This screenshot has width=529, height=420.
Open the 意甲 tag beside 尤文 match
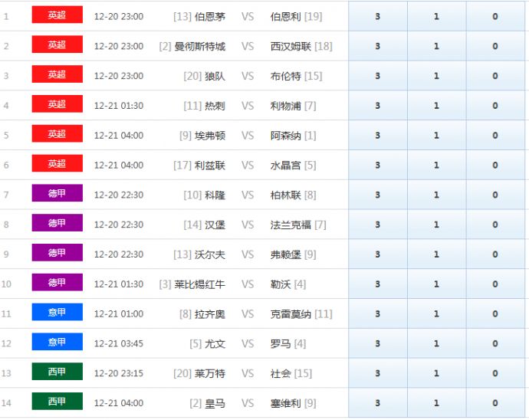[x=57, y=342]
